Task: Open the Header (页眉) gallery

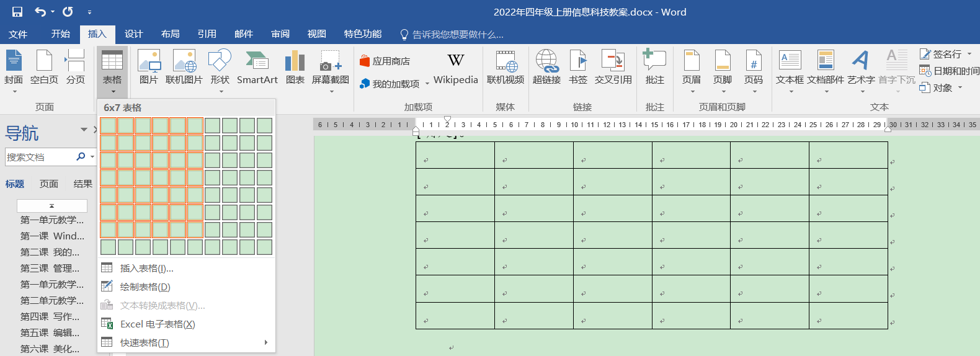Action: 692,71
